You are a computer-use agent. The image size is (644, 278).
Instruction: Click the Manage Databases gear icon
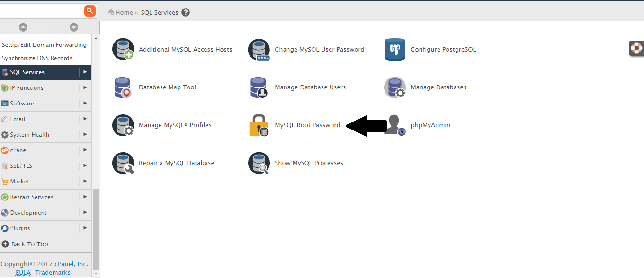coord(395,87)
